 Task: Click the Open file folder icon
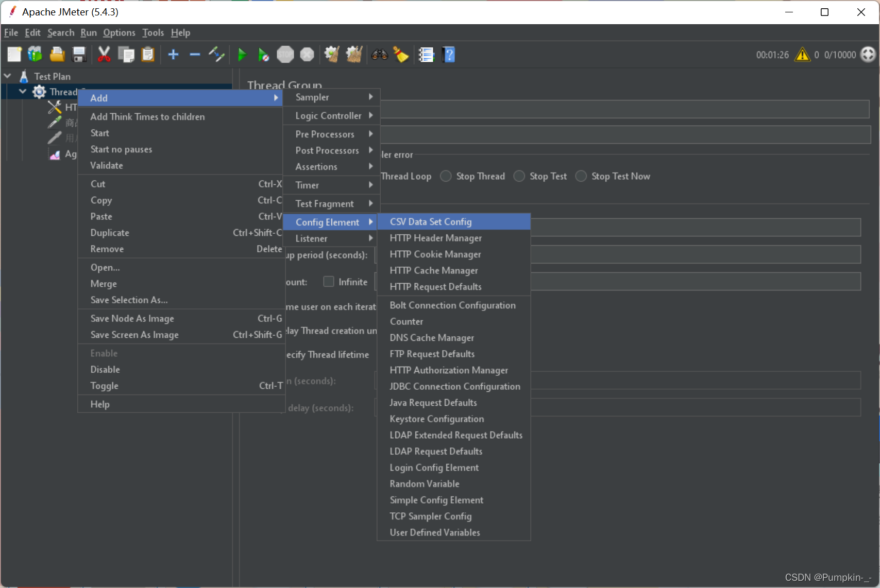tap(57, 54)
